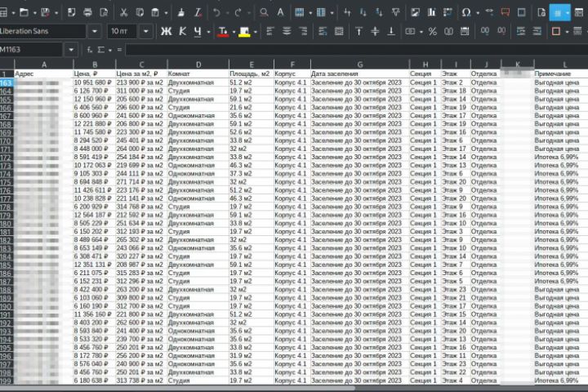Toggle bold (Ж) formatting
The image size is (588, 392).
tap(166, 32)
